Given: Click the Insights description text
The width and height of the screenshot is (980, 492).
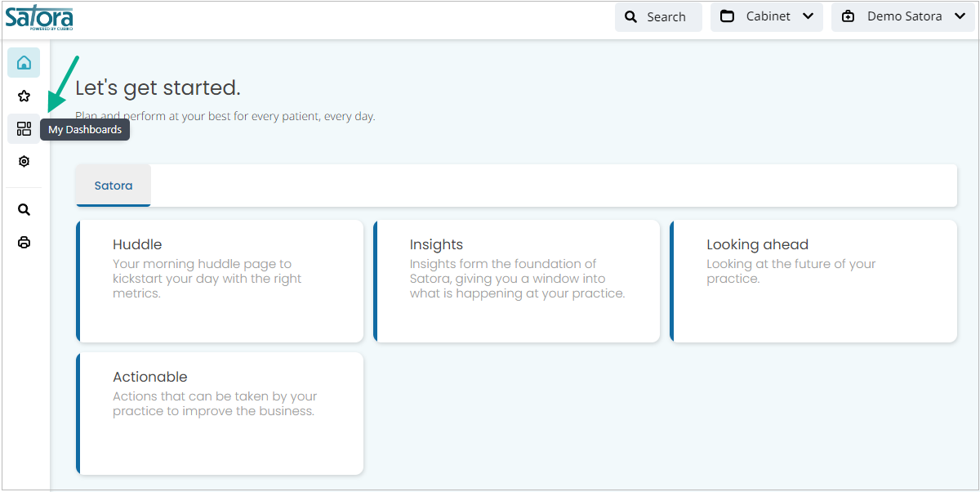Looking at the screenshot, I should [517, 279].
